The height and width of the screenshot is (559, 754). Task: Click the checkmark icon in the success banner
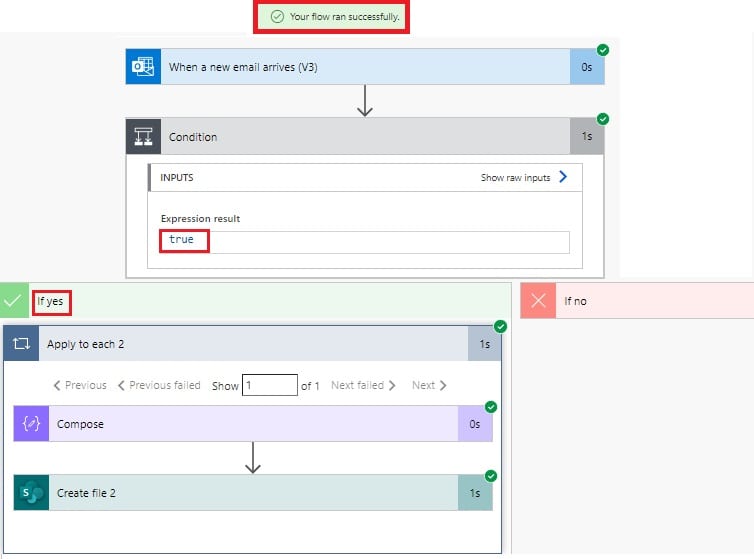277,17
